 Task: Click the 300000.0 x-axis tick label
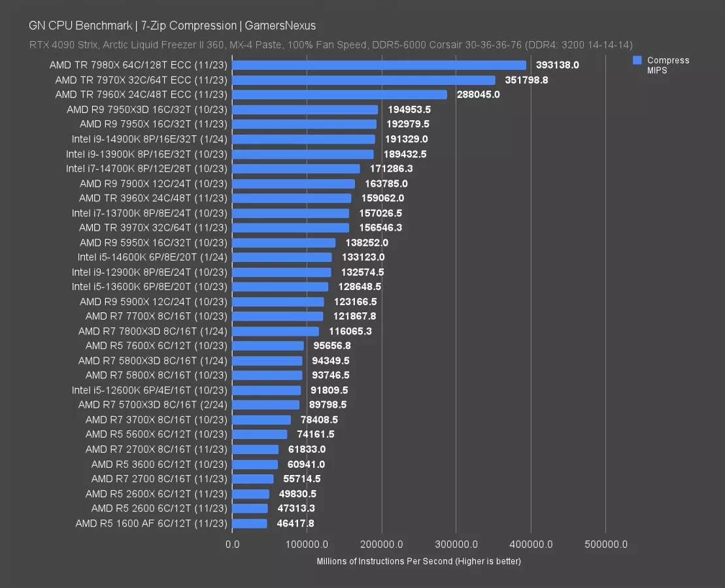point(456,544)
